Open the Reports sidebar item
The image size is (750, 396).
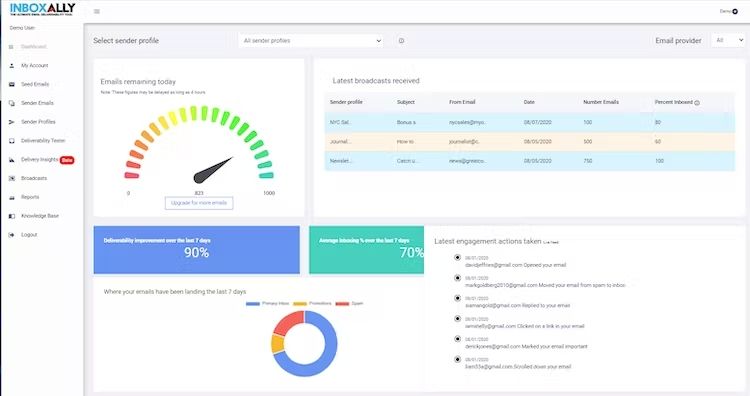pos(30,197)
